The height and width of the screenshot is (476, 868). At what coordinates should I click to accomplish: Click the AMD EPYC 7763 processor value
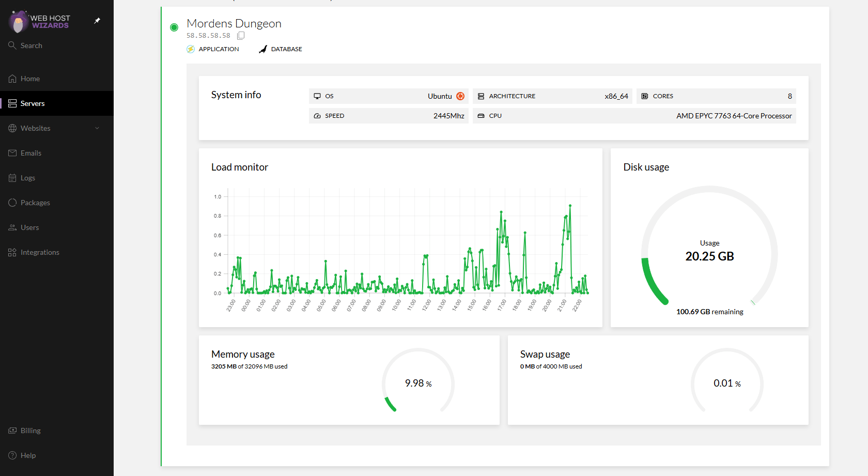pyautogui.click(x=734, y=116)
